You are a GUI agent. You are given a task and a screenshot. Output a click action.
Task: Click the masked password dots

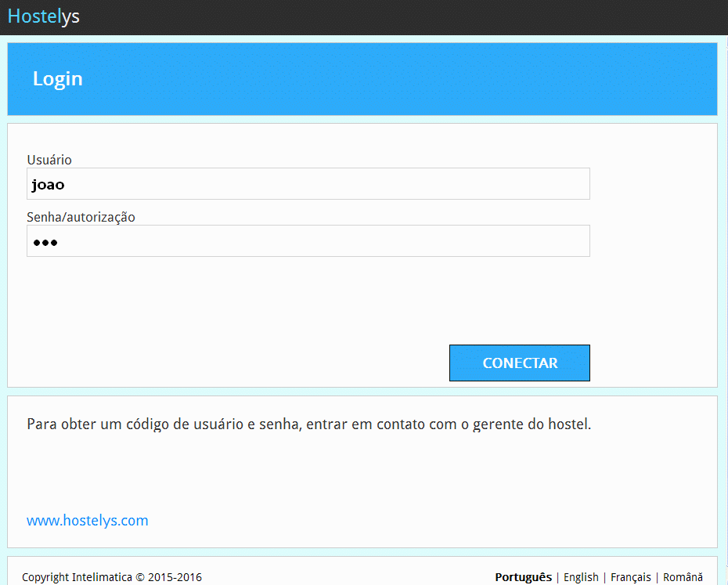45,243
